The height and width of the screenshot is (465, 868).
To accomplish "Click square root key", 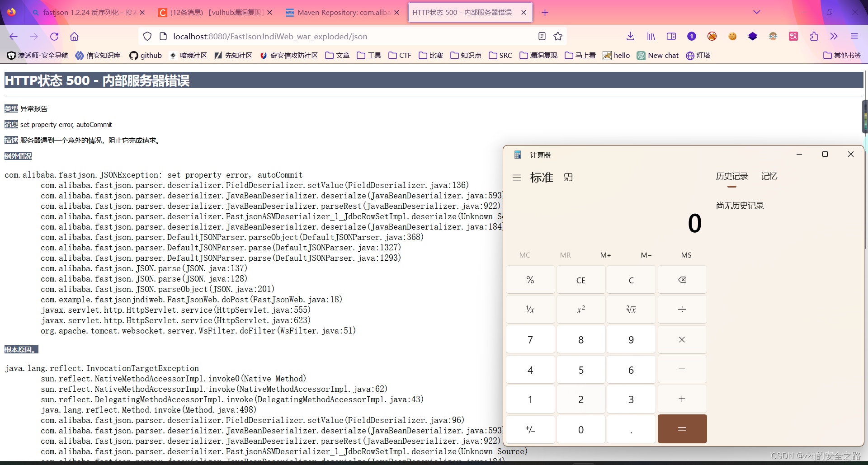I will click(631, 310).
